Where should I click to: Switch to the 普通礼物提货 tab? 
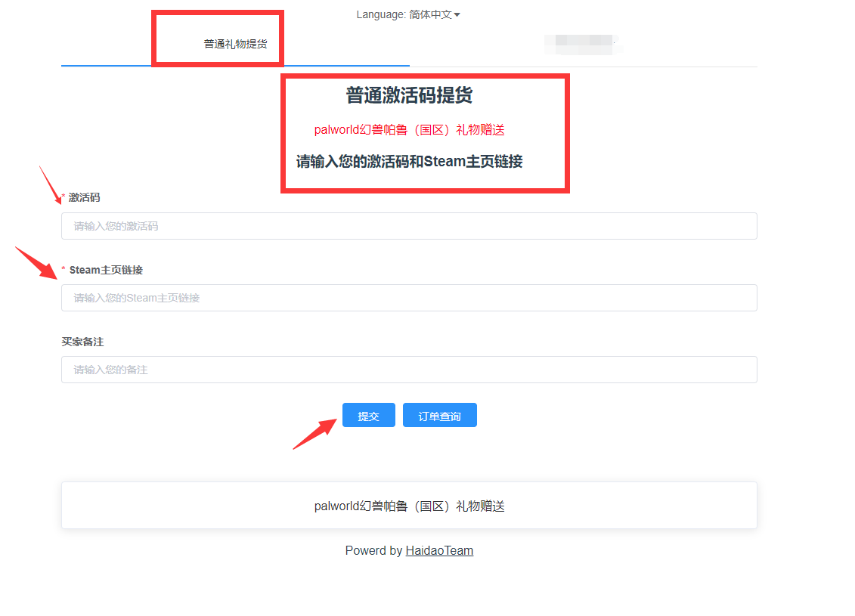pos(235,44)
